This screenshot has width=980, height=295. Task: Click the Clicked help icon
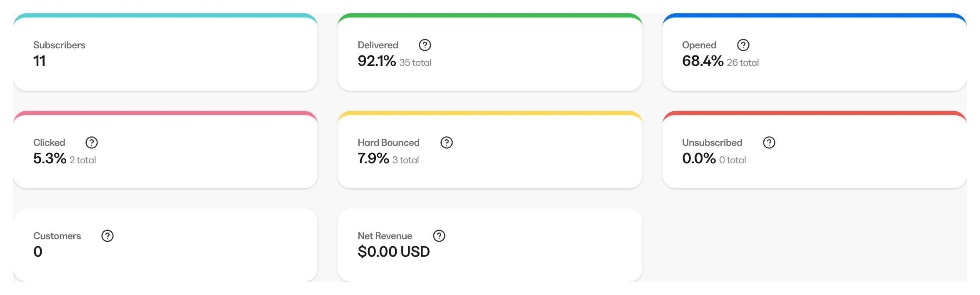click(92, 142)
